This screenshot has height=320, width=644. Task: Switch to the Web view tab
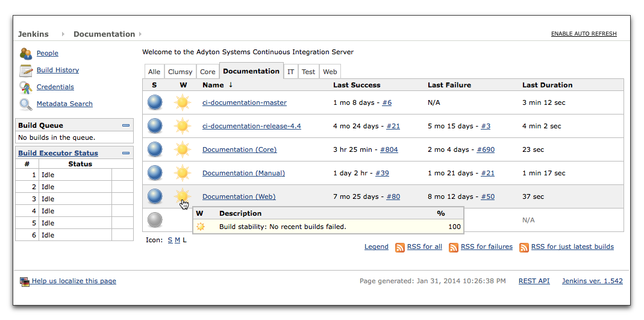click(330, 72)
